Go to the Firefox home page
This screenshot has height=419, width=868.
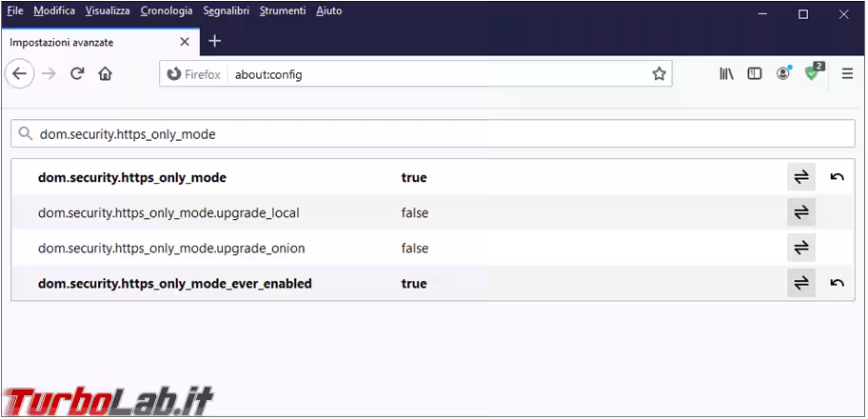tap(105, 74)
